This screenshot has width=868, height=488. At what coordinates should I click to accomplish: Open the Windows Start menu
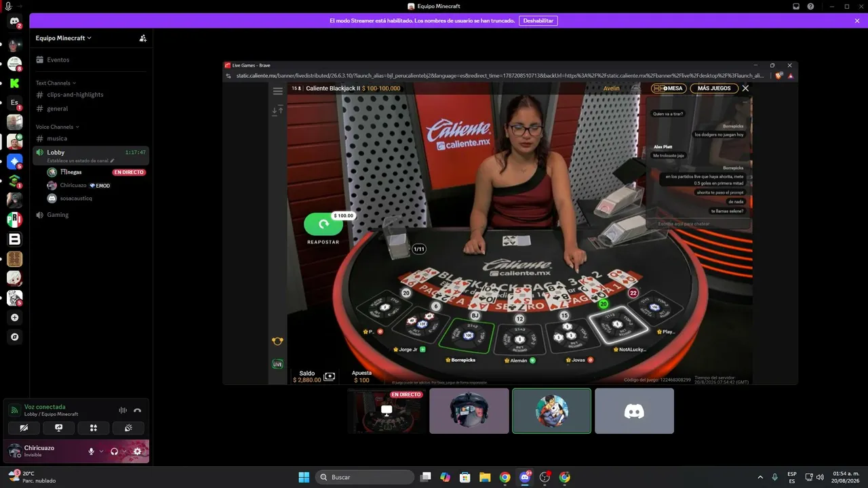[304, 477]
